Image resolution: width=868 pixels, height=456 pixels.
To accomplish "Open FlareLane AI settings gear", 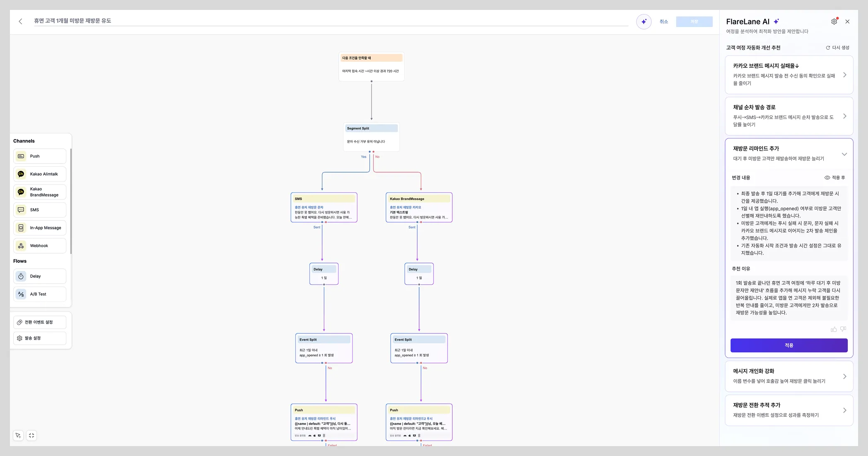I will point(834,22).
